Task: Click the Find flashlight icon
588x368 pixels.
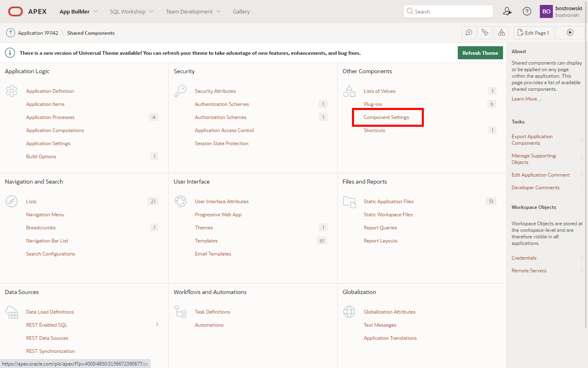Action: (485, 33)
